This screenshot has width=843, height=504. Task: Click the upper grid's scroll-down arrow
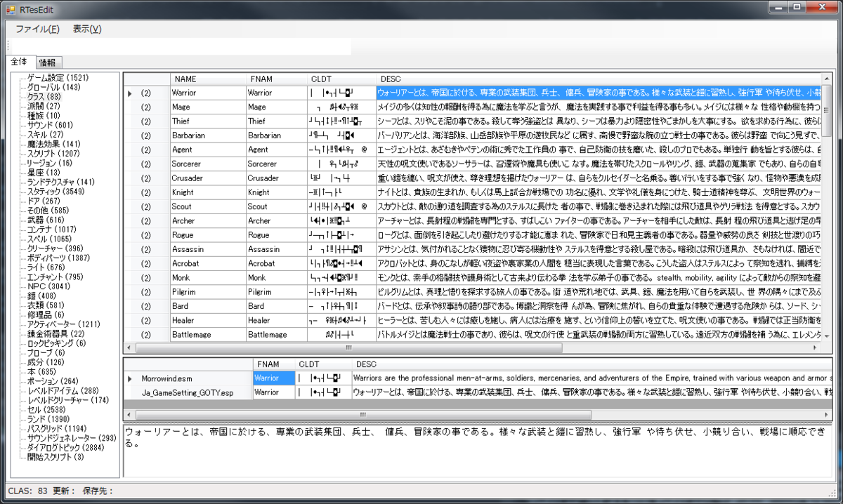tap(828, 336)
